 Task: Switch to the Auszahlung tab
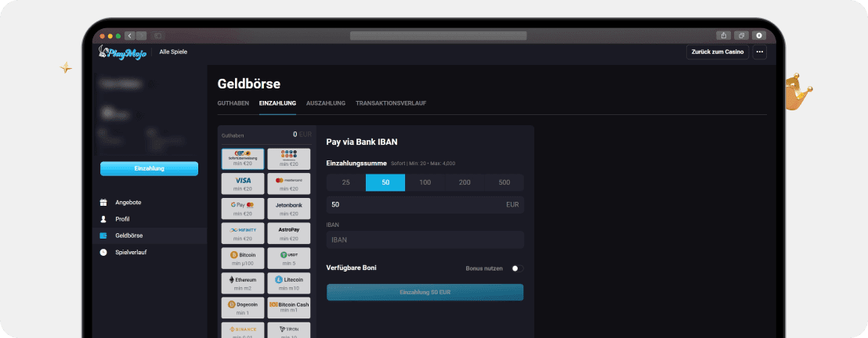[326, 103]
